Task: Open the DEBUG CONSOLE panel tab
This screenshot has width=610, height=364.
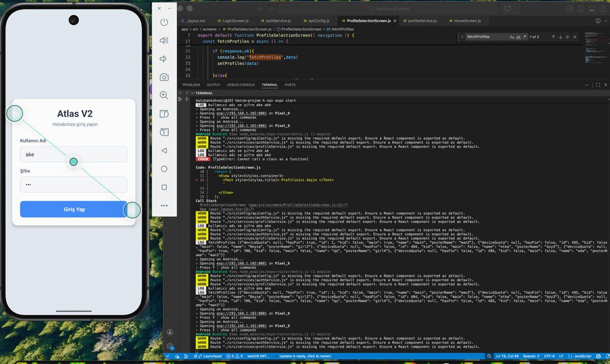Action: point(241,85)
